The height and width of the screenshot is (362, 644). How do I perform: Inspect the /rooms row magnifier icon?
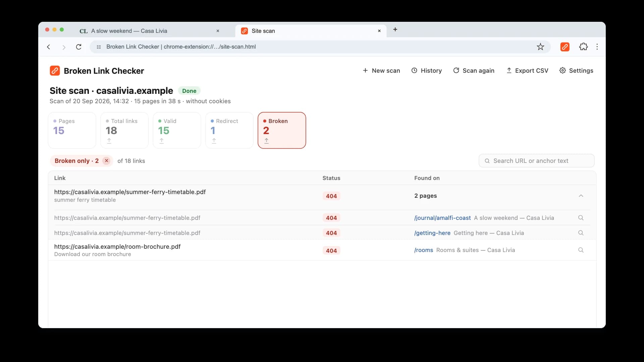[581, 250]
